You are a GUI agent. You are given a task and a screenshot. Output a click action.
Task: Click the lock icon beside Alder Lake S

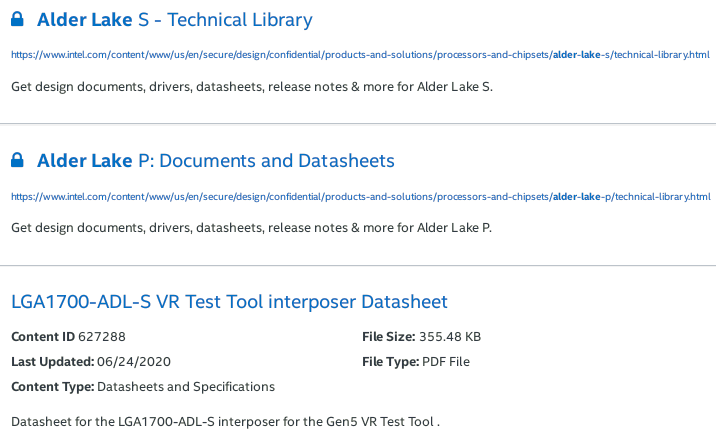pos(17,20)
